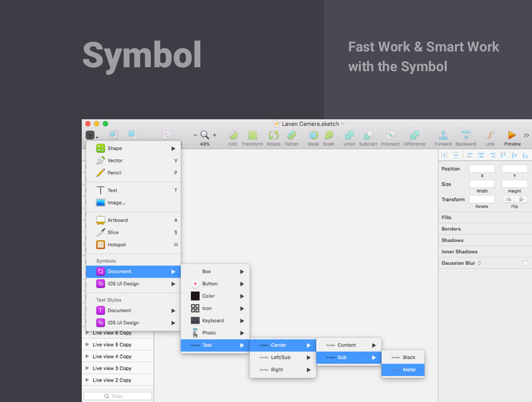532x402 pixels.
Task: Open the Insert tool dropdown
Action: 92,135
